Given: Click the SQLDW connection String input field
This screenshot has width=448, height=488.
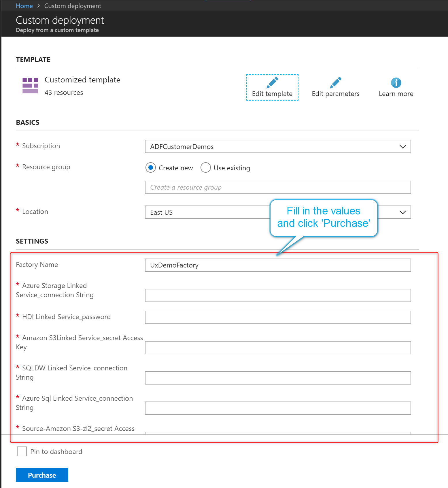Looking at the screenshot, I should [278, 378].
